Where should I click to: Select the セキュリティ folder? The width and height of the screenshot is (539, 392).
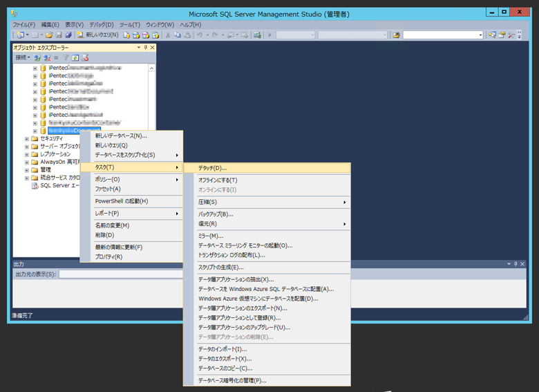point(51,138)
